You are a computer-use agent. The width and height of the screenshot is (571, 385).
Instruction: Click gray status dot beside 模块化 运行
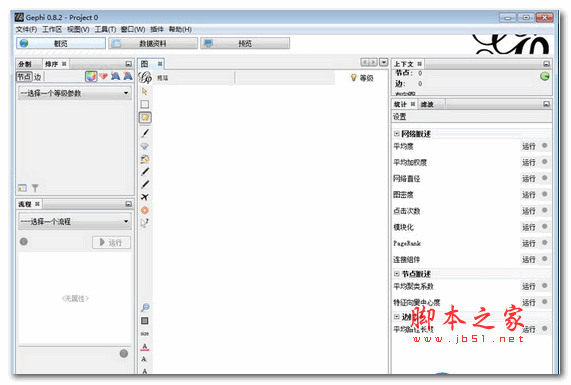tap(544, 227)
